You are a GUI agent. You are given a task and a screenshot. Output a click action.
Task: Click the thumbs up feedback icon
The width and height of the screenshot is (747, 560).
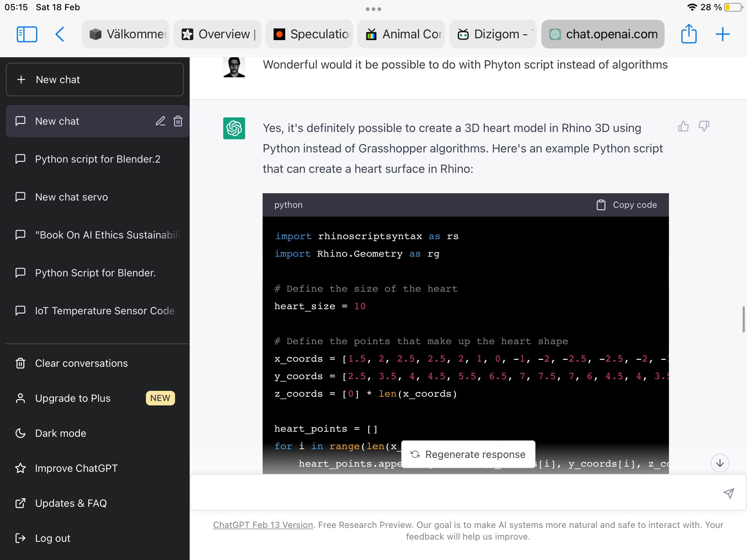tap(683, 127)
